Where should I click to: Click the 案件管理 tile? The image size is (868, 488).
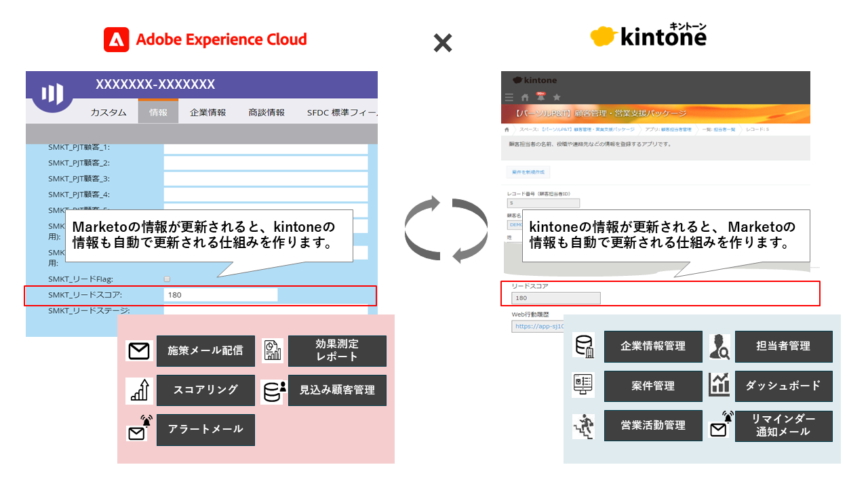[653, 386]
